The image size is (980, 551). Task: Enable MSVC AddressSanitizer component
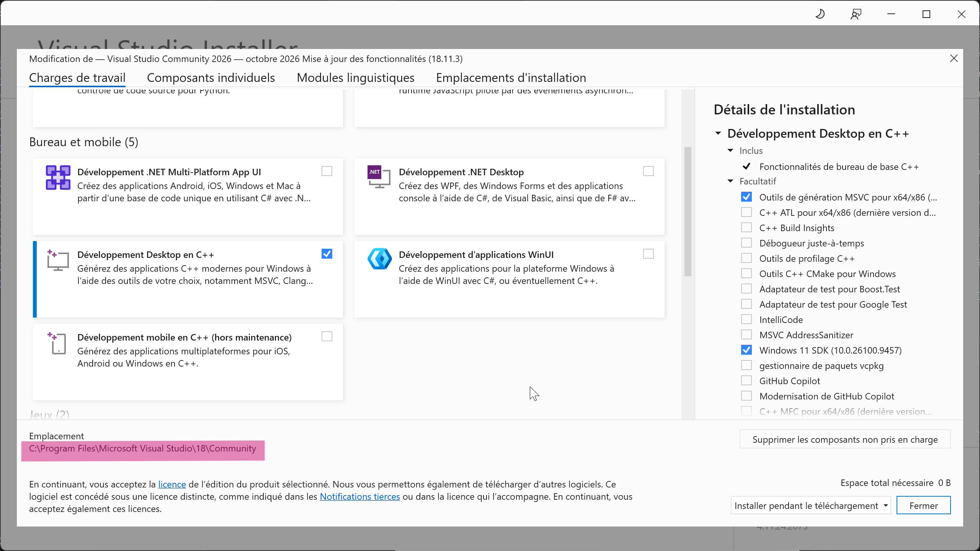click(746, 335)
